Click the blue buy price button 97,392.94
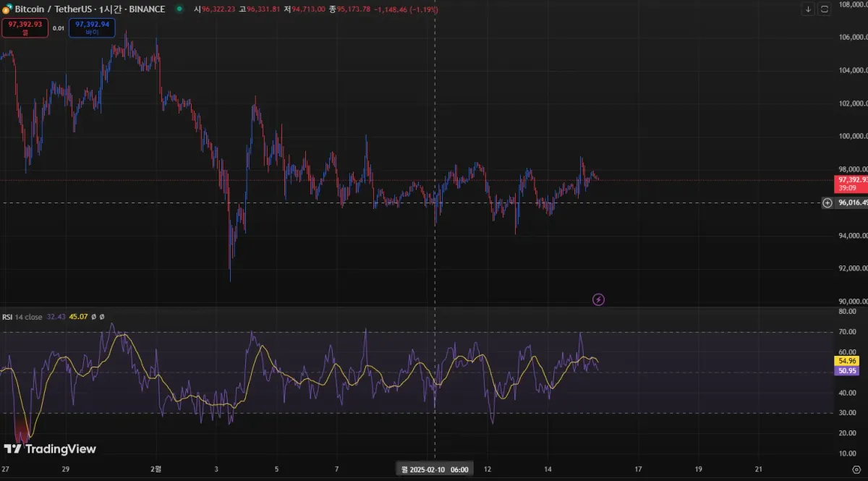 pos(92,27)
